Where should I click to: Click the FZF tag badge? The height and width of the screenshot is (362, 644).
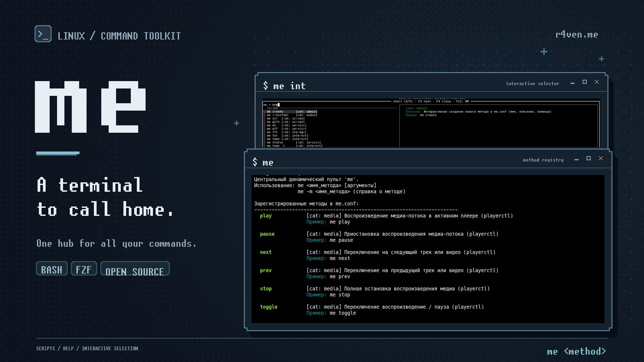point(84,269)
